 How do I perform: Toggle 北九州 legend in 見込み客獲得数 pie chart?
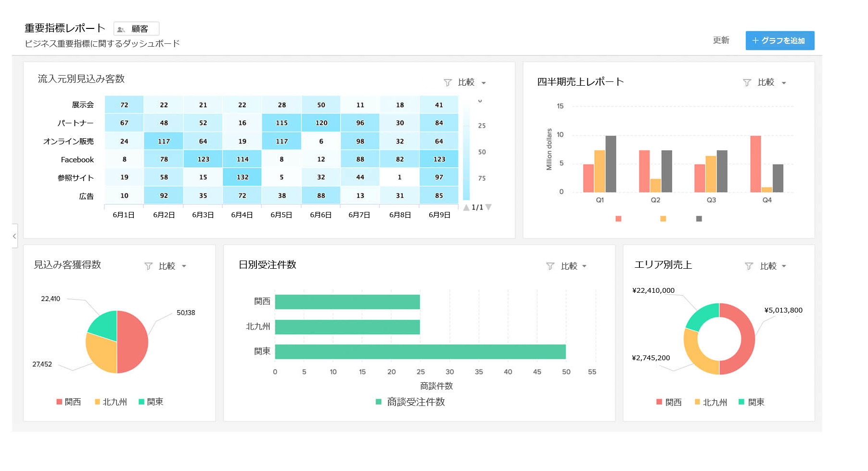point(111,402)
